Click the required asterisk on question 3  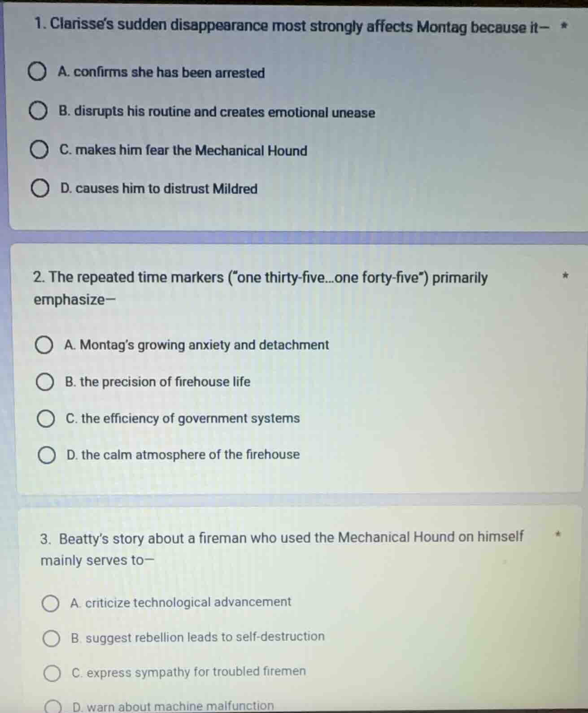[558, 534]
